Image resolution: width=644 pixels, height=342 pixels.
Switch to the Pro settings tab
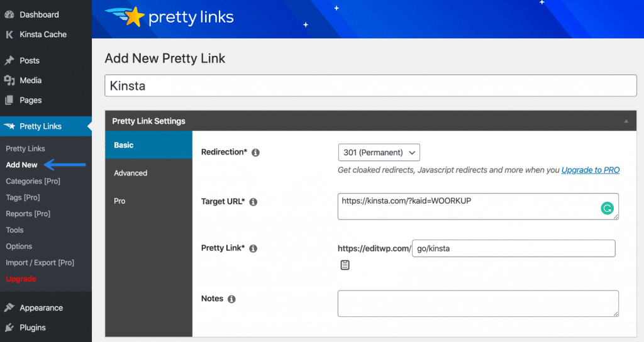pyautogui.click(x=148, y=201)
